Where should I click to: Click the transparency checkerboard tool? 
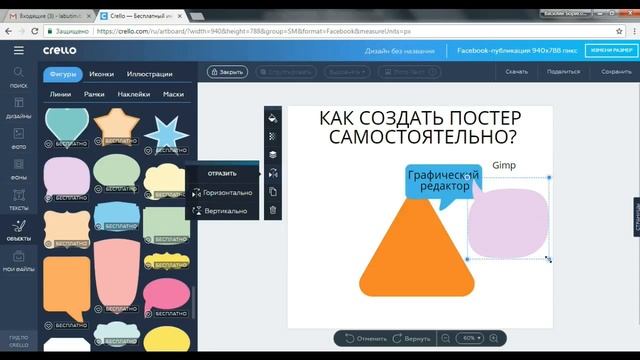pyautogui.click(x=273, y=137)
